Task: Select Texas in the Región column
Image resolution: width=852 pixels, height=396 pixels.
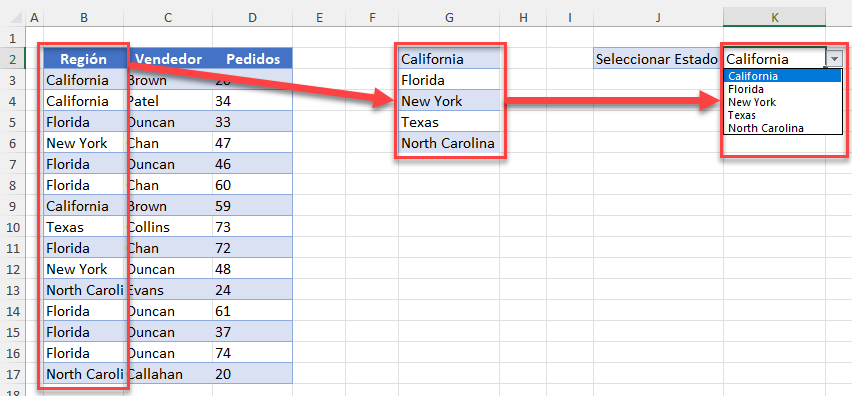Action: [x=84, y=227]
